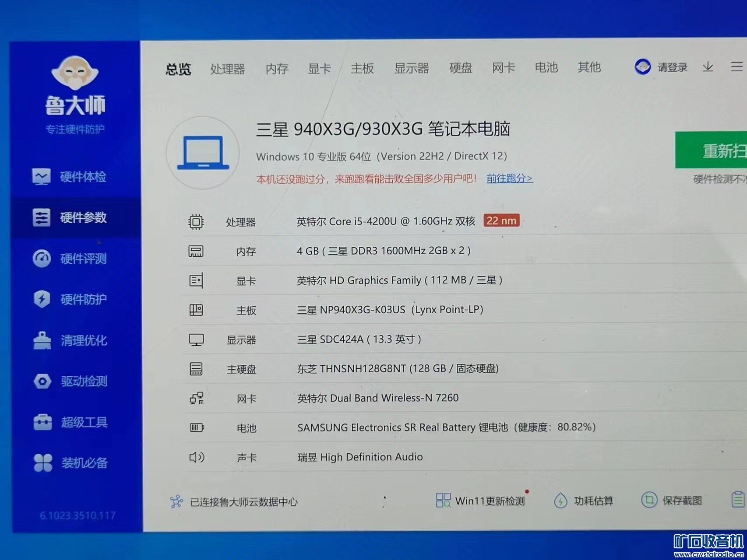Image resolution: width=747 pixels, height=560 pixels.
Task: Click the 请登录 login link
Action: tap(672, 67)
